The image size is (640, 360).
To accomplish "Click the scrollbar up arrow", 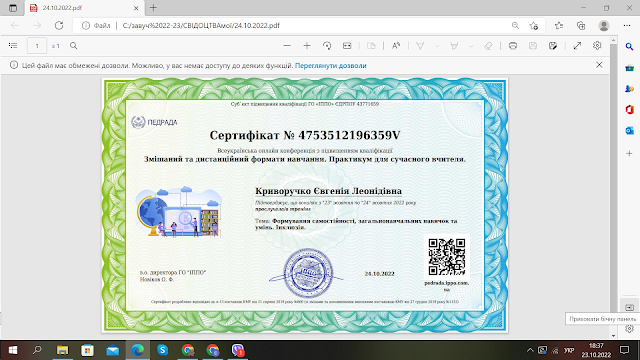I will (x=613, y=40).
